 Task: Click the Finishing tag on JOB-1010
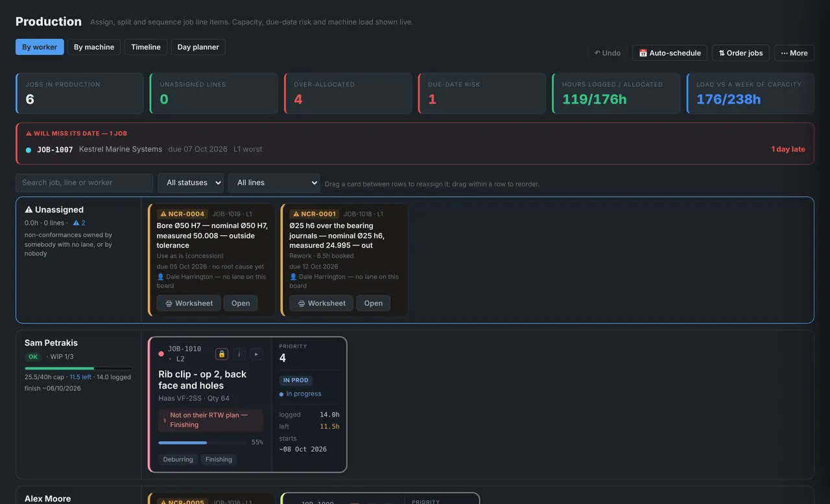click(x=219, y=459)
